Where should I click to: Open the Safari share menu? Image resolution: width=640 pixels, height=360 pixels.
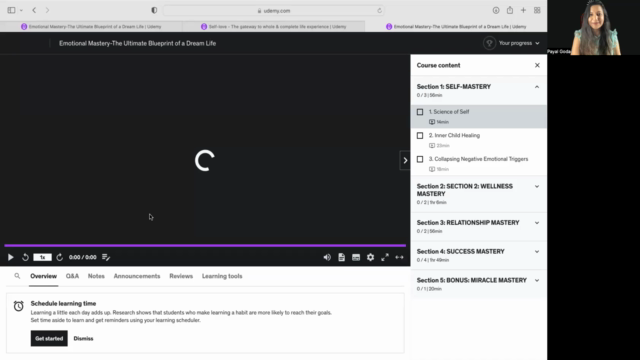510,10
